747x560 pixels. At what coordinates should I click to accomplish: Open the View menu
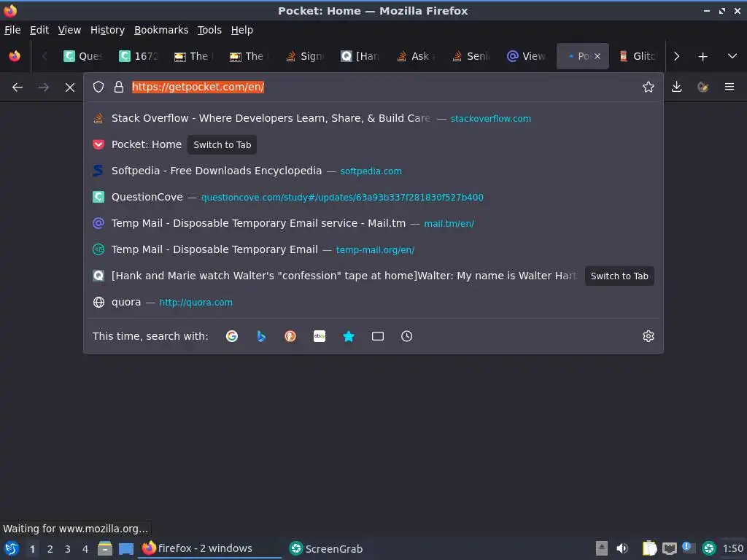pyautogui.click(x=69, y=30)
